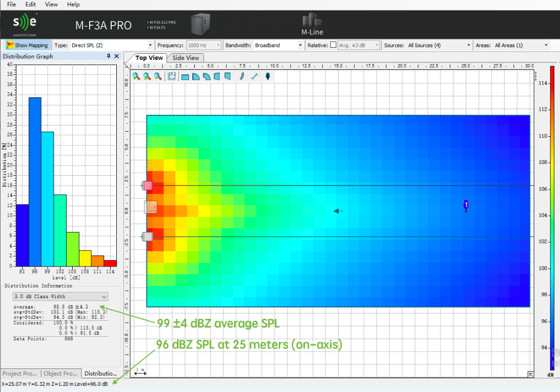
Task: Select the microphone marker tool
Action: pyautogui.click(x=267, y=76)
